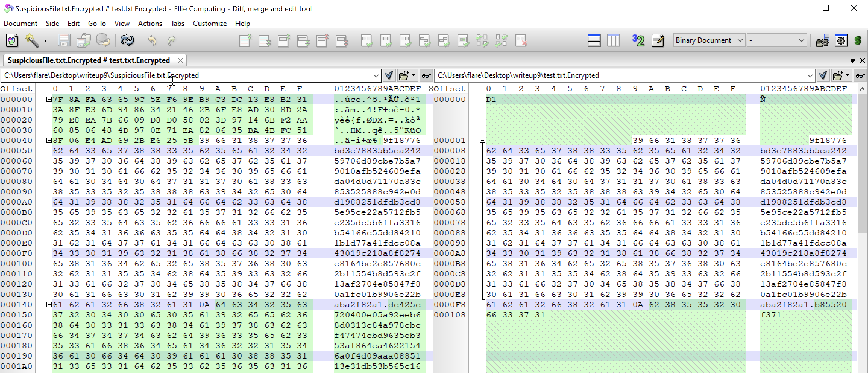Go to previous conflict icon with red arrow
This screenshot has height=373, width=868.
coord(323,41)
